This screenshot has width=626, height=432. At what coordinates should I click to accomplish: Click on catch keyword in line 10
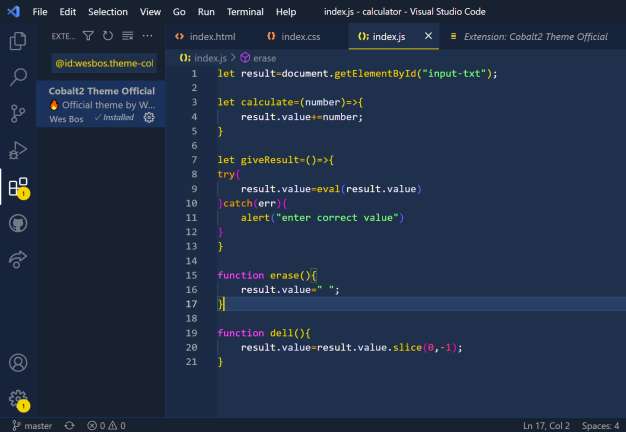tap(238, 204)
